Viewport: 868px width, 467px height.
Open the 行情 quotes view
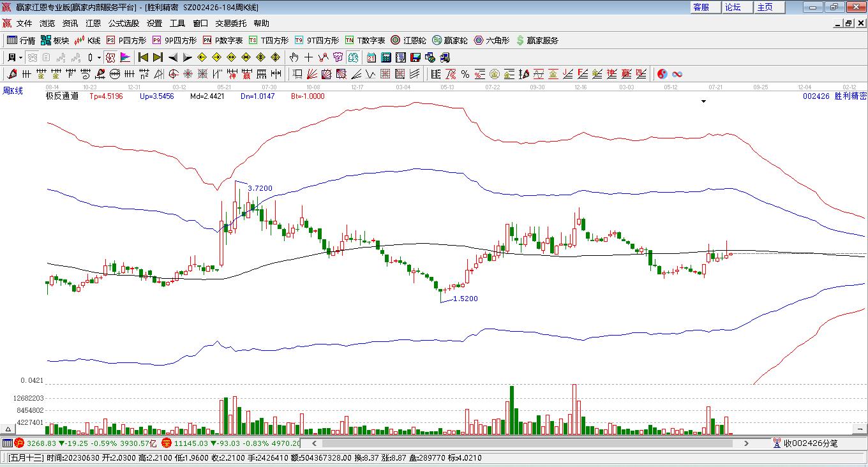click(x=21, y=40)
